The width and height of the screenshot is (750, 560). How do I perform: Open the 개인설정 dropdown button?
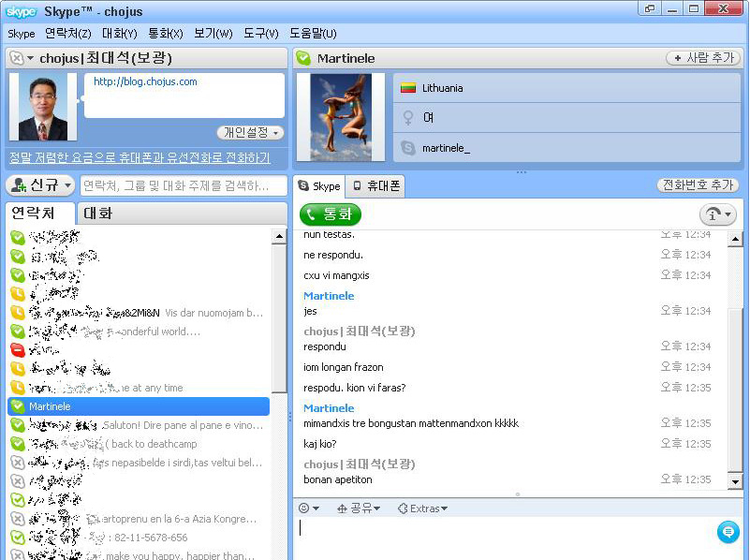click(250, 132)
